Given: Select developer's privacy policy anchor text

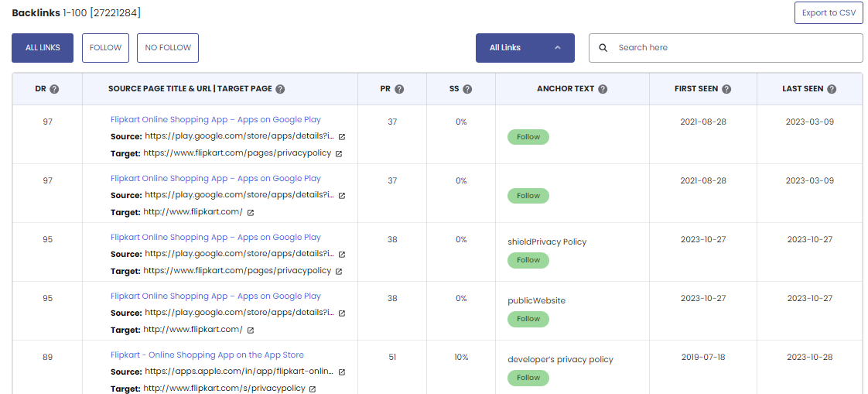Looking at the screenshot, I should pyautogui.click(x=560, y=360).
